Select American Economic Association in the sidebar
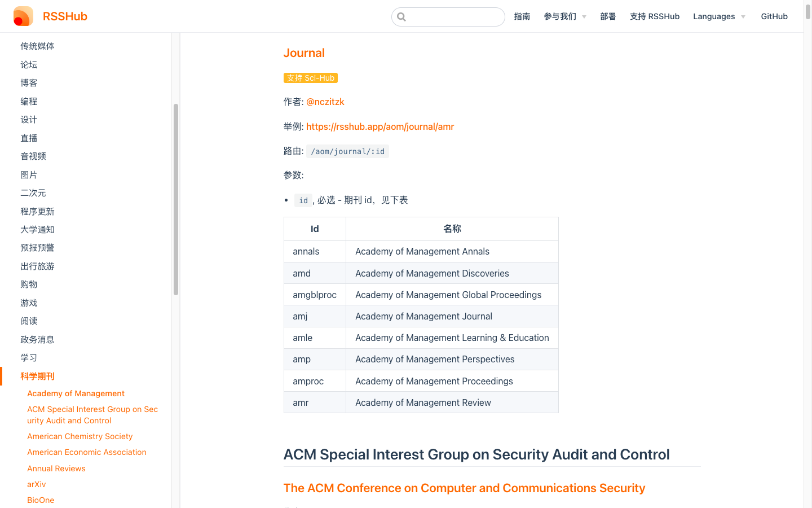The image size is (812, 508). pos(87,452)
